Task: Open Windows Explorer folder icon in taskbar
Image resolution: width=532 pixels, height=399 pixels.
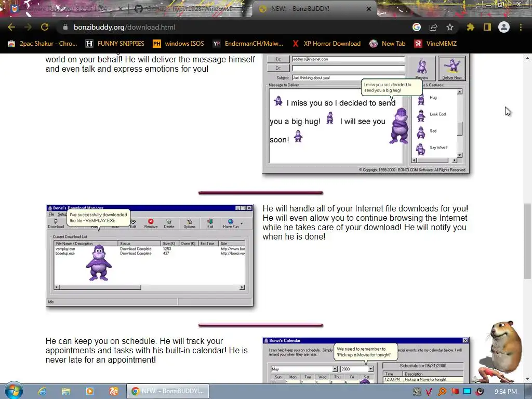Action: [x=66, y=391]
